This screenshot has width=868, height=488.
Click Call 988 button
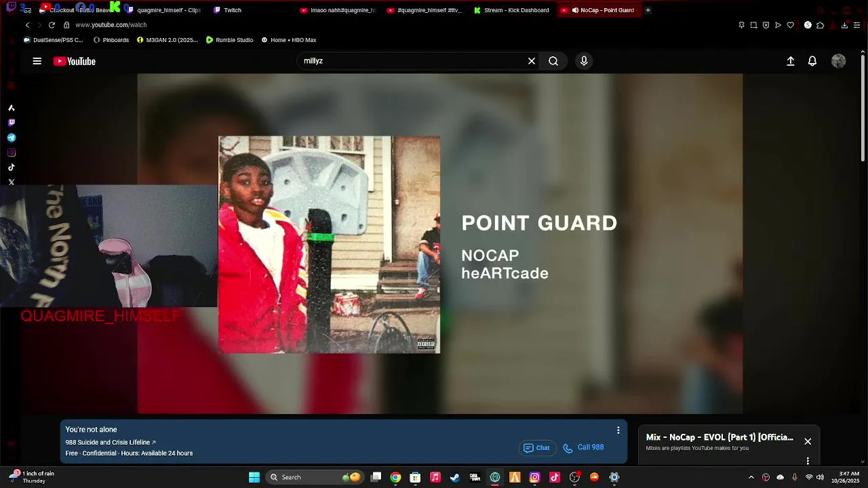pos(584,448)
